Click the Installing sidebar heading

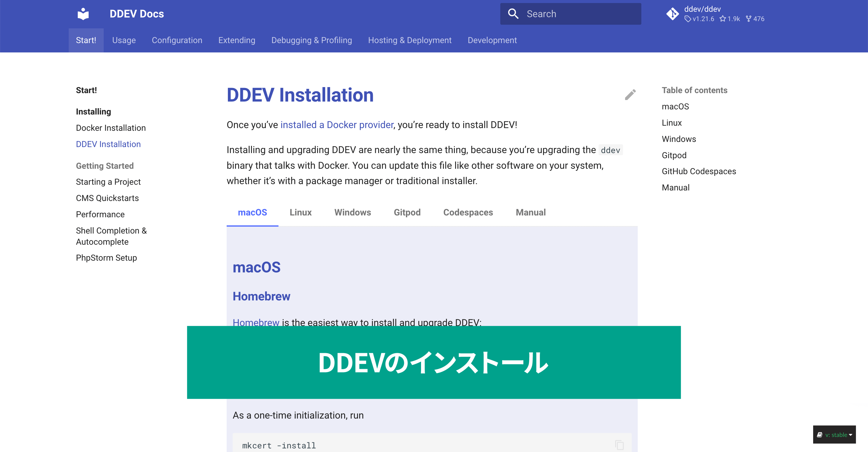tap(93, 111)
